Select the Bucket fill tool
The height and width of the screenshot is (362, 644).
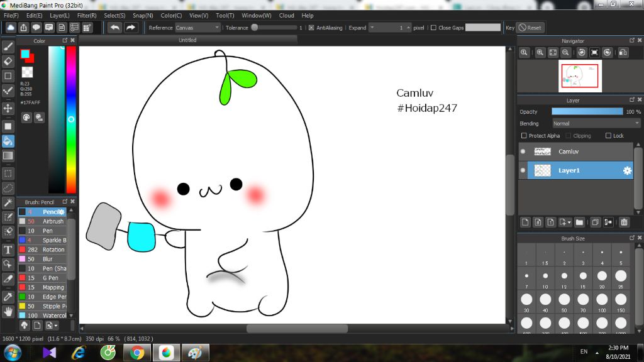click(x=8, y=141)
